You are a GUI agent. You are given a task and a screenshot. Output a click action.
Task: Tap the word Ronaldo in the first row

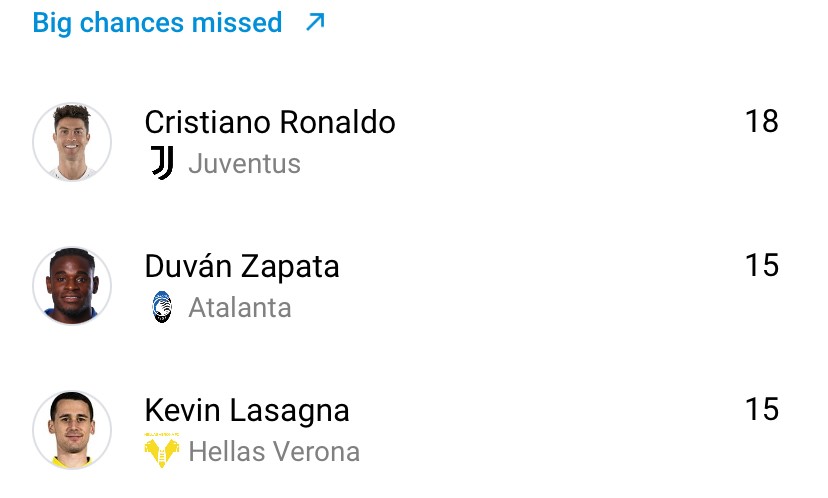(337, 122)
